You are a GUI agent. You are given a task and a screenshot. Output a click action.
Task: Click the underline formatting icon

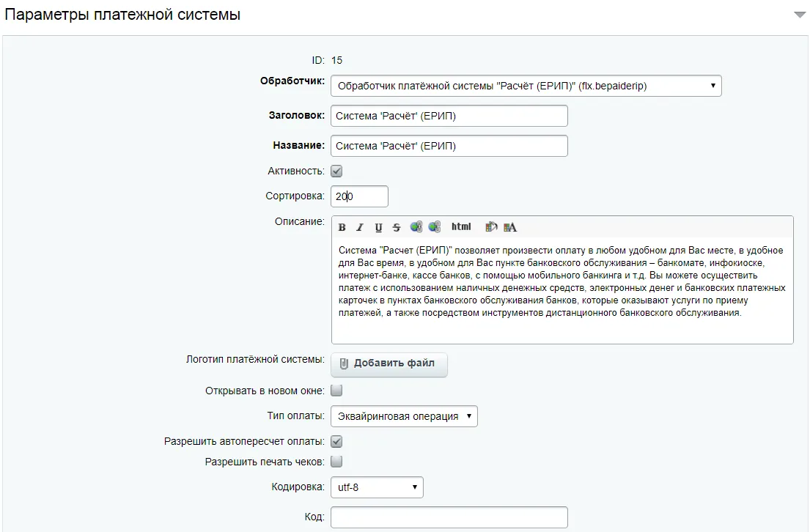point(378,227)
